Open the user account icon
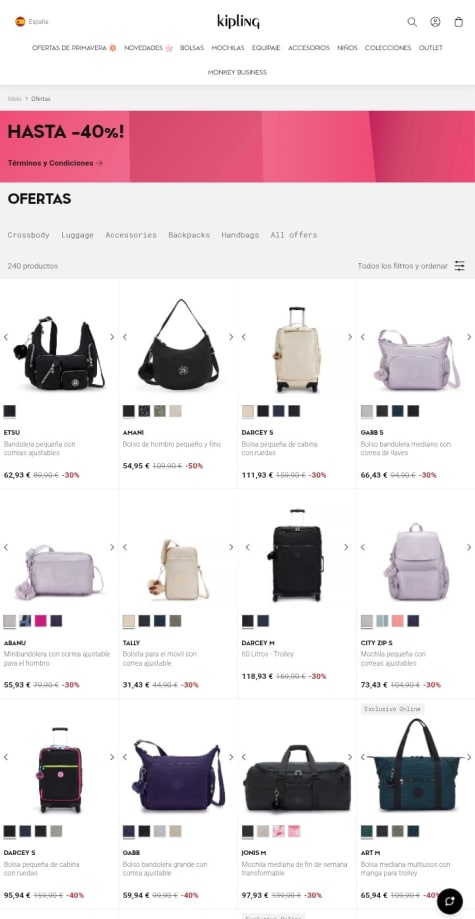475x919 pixels. tap(435, 22)
